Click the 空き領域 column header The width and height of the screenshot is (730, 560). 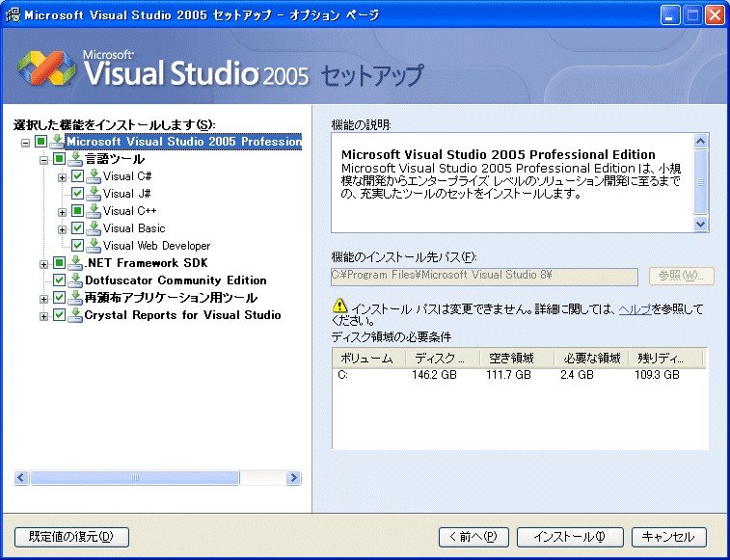[517, 359]
